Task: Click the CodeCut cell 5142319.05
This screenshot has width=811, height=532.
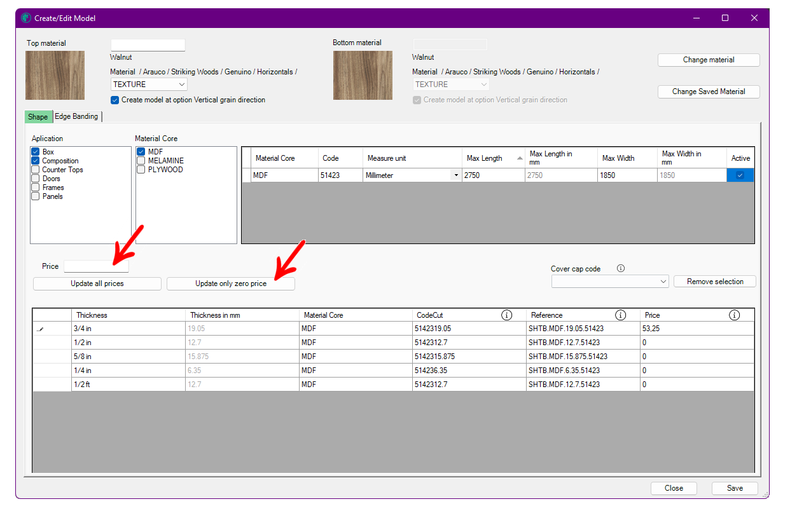Action: pyautogui.click(x=469, y=329)
